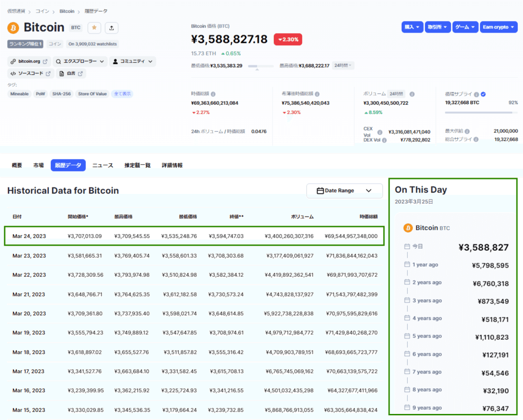Click the share icon next to the star
Image resolution: width=523 pixels, height=420 pixels.
point(111,28)
